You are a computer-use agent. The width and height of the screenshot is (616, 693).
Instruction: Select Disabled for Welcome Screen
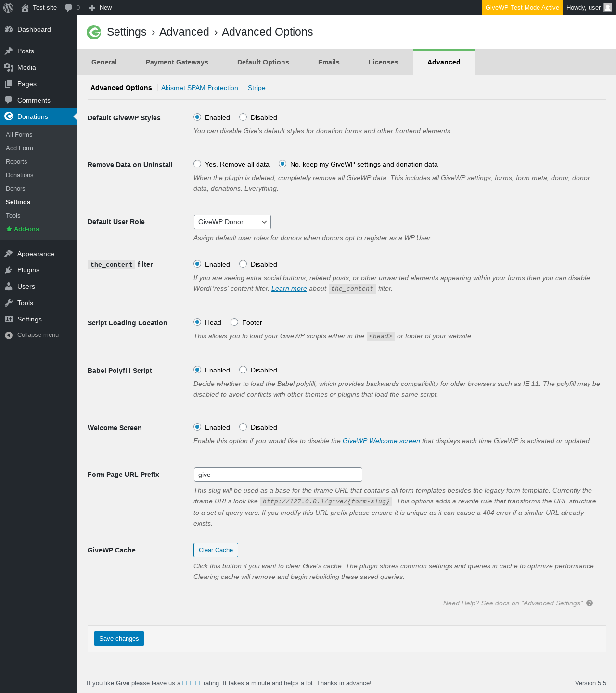243,427
